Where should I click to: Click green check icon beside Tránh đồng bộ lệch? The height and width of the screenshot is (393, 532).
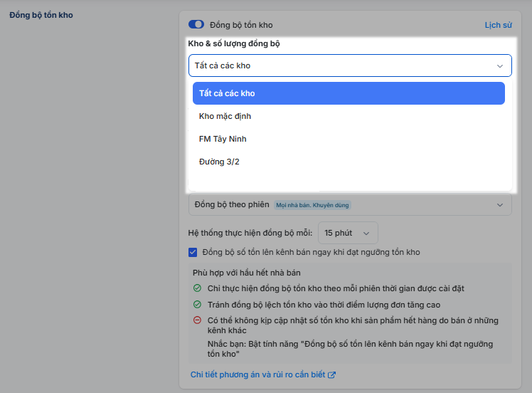[197, 305]
